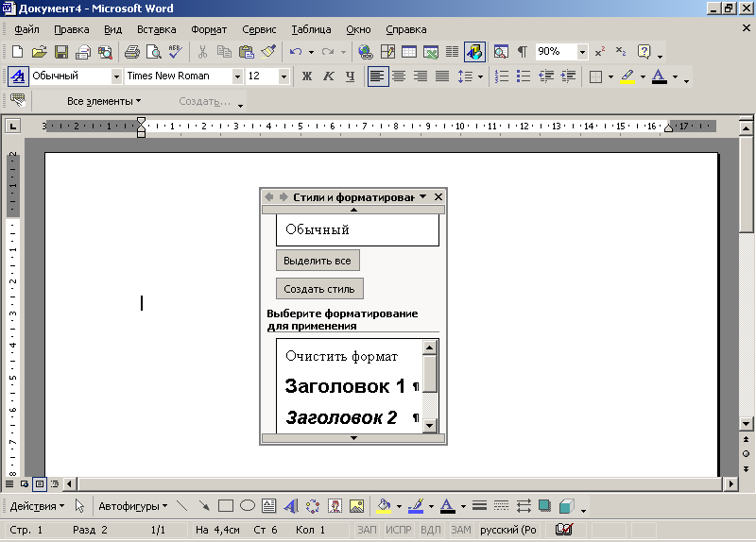
Task: Toggle italic К formatting
Action: coord(328,76)
